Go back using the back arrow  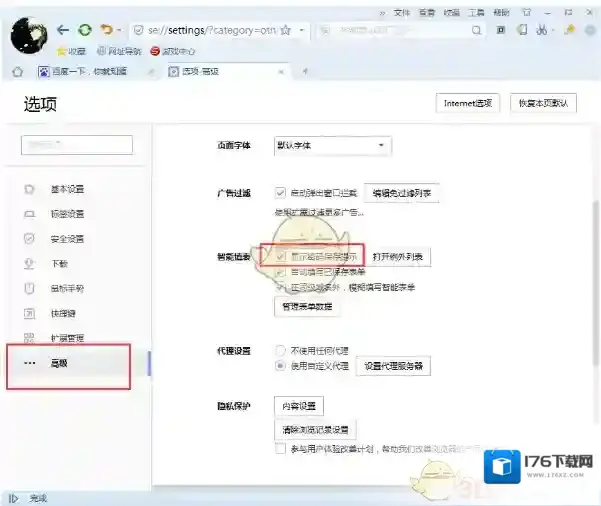tap(63, 30)
